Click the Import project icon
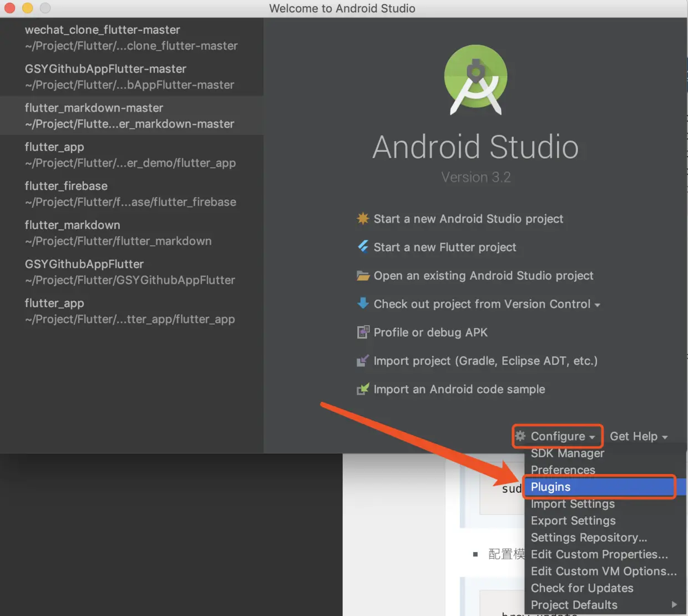 click(363, 361)
